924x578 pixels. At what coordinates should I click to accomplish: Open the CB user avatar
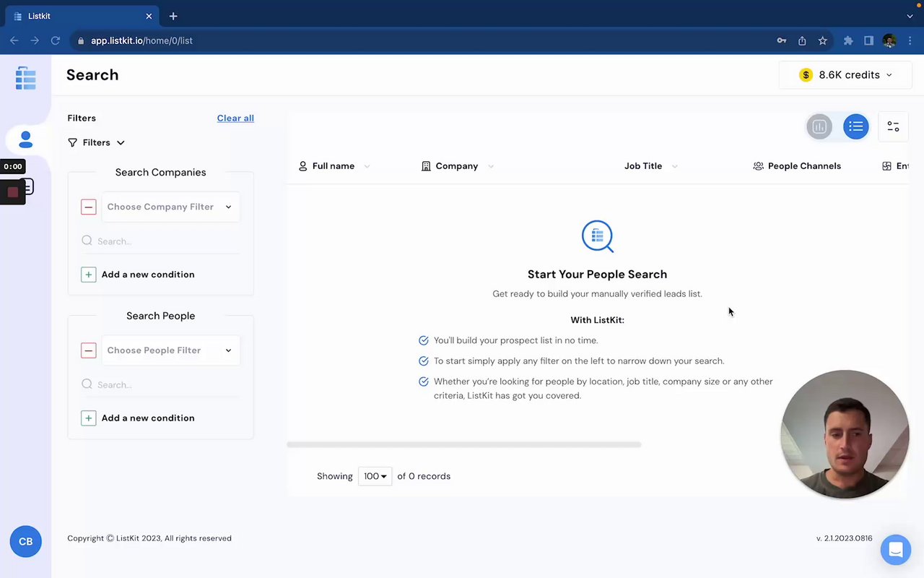pyautogui.click(x=25, y=541)
